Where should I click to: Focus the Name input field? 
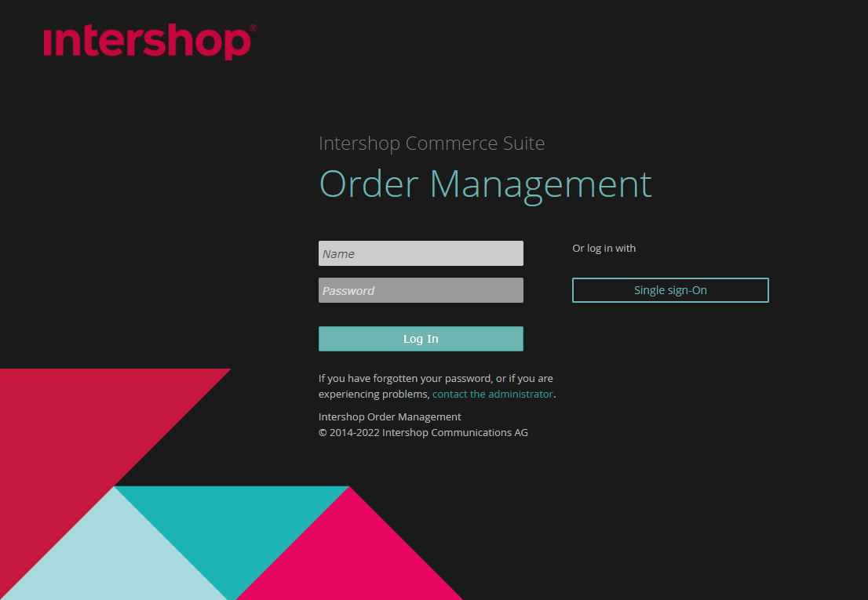[421, 253]
